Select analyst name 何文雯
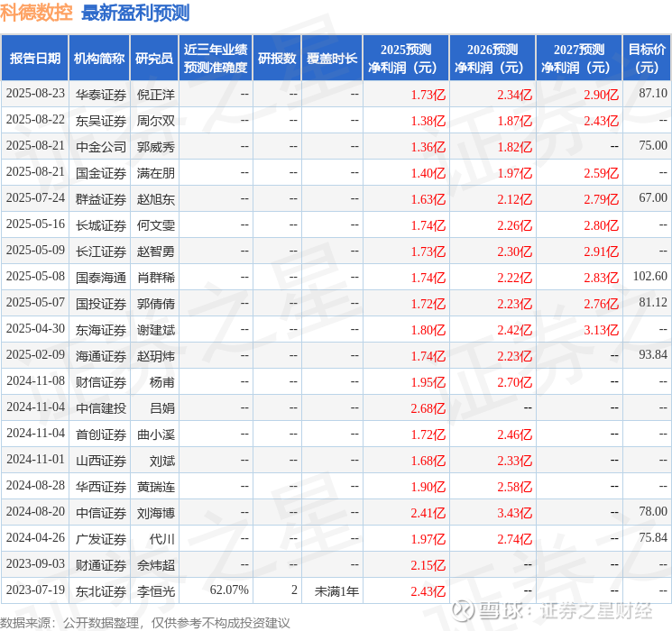Screen dimensions: 672x631 pyautogui.click(x=155, y=225)
